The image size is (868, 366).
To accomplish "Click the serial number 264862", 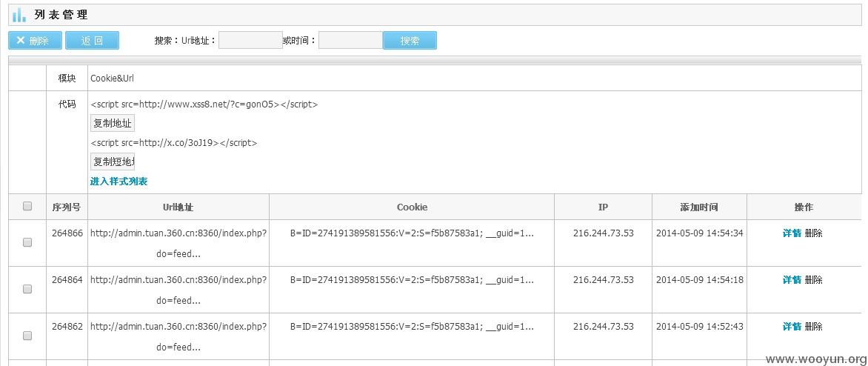I will (67, 327).
